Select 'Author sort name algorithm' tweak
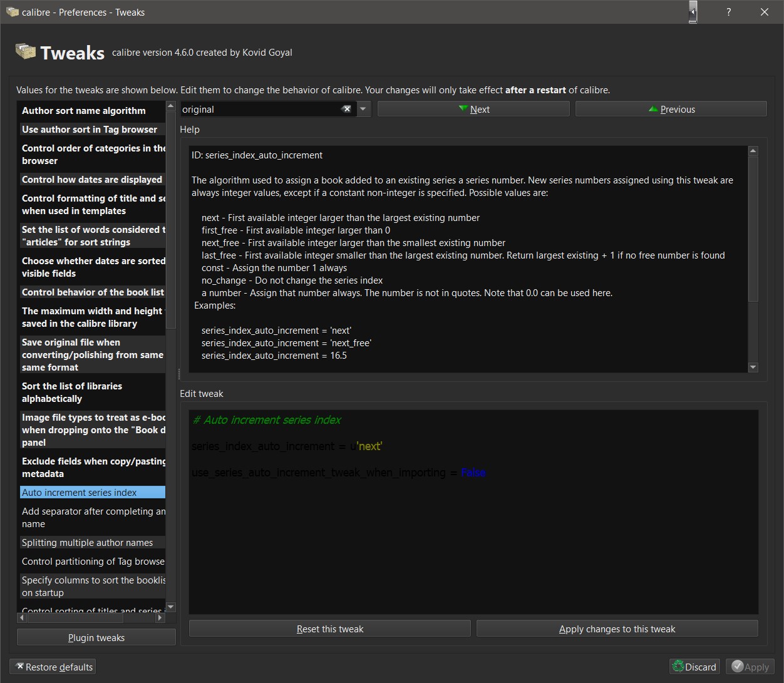Image resolution: width=784 pixels, height=683 pixels. tap(93, 111)
